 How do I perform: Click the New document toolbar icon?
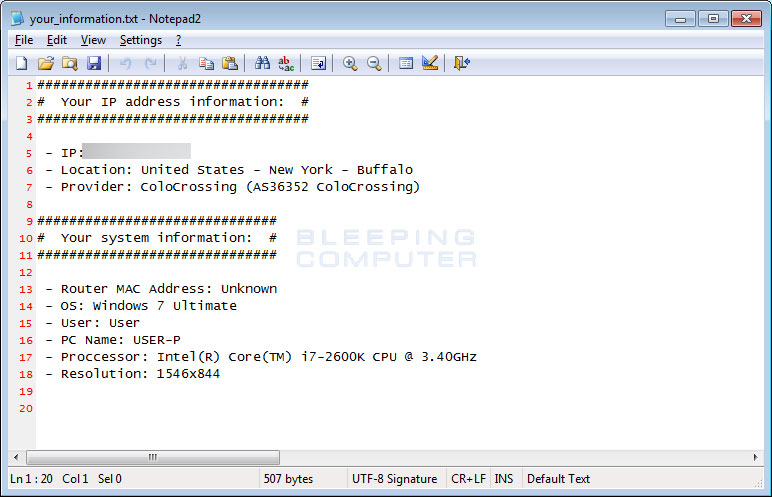[x=22, y=63]
